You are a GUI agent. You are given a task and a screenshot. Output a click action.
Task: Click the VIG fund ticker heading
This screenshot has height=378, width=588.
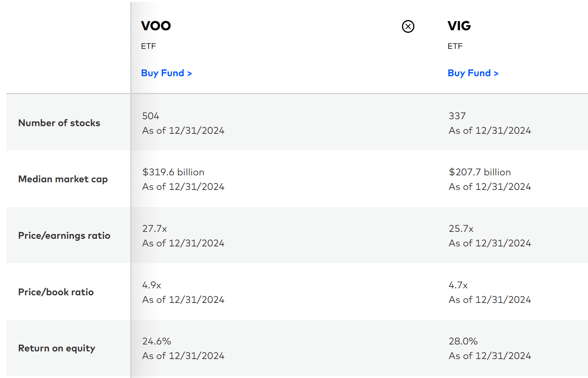tap(459, 26)
